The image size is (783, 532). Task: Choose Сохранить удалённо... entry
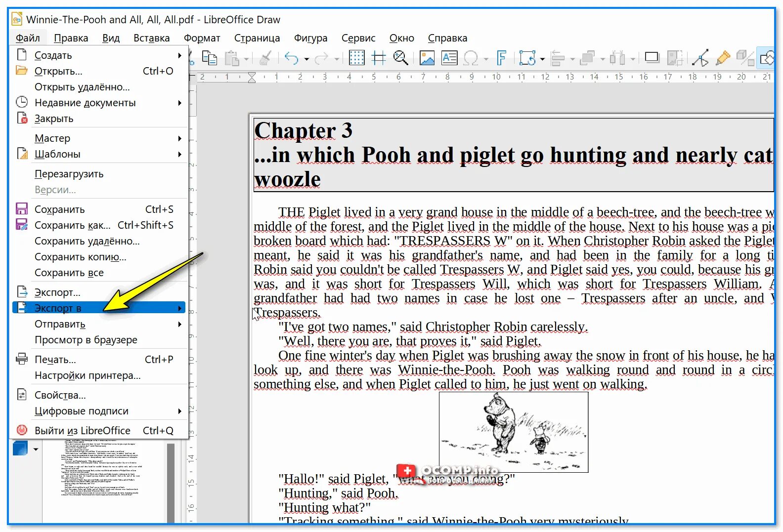99,241
